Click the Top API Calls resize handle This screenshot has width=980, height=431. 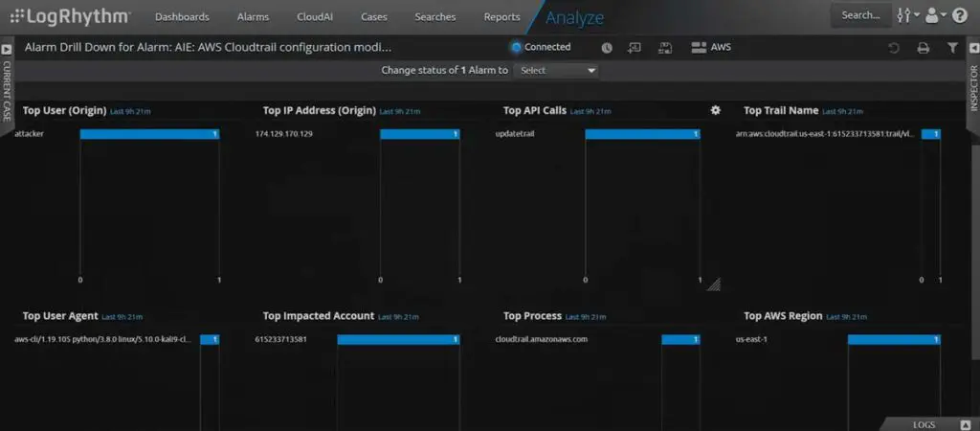point(714,284)
